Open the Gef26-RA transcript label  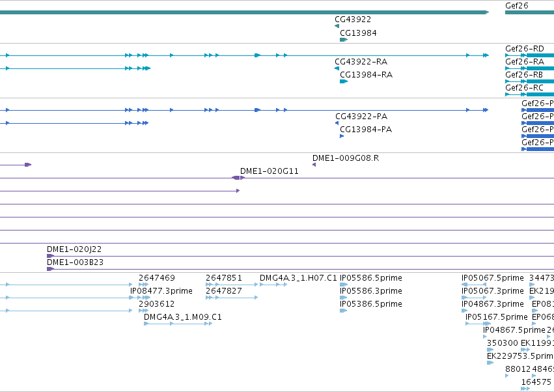524,62
